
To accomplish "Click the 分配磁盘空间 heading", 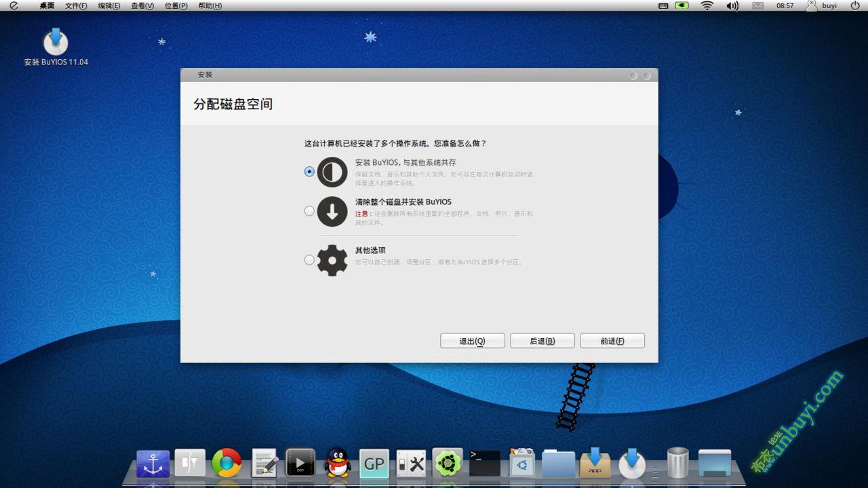I will point(233,105).
